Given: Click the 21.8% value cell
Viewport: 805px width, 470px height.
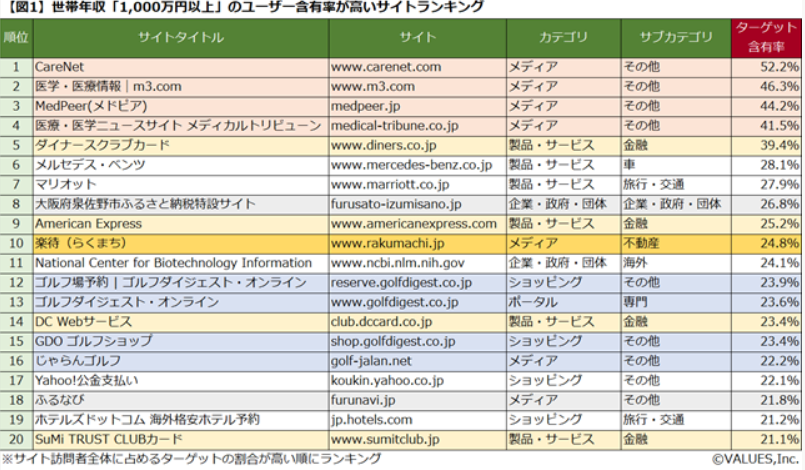Looking at the screenshot, I should tap(766, 400).
